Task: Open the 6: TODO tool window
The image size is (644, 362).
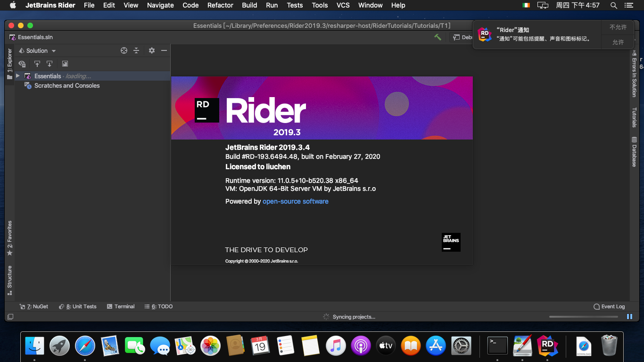Action: pos(158,306)
